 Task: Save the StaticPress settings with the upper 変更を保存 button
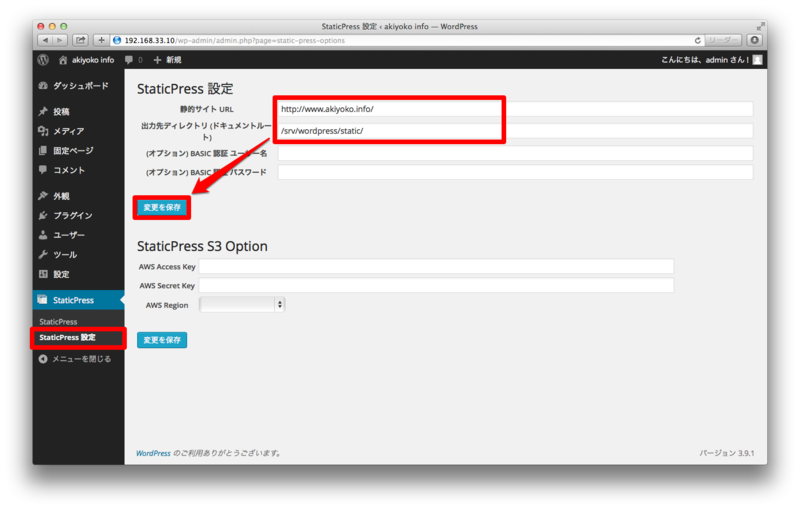[162, 208]
